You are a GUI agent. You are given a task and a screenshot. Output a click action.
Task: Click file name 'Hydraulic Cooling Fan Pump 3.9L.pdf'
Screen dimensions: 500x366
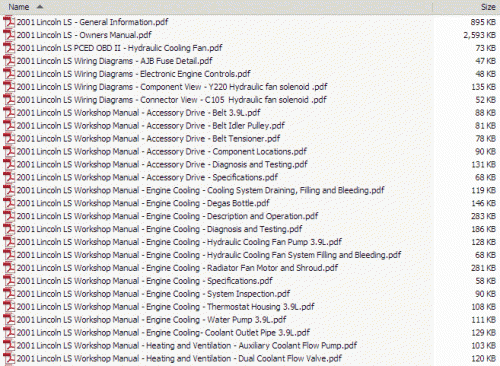coord(179,242)
